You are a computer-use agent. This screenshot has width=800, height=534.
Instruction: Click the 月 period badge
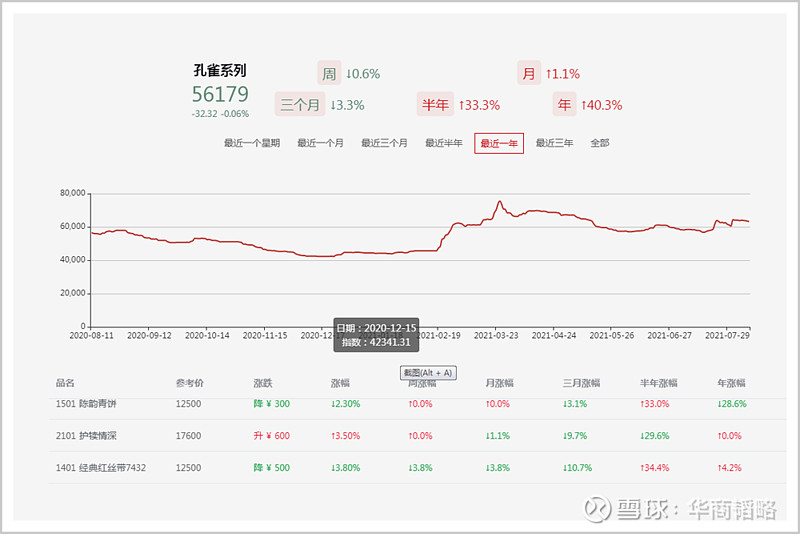(529, 74)
